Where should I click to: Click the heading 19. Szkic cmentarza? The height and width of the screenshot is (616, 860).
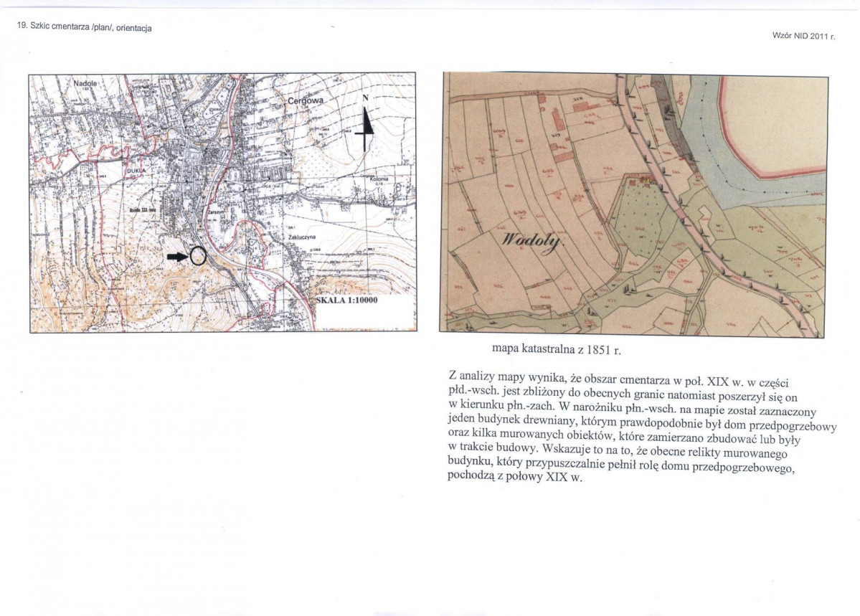pos(85,27)
